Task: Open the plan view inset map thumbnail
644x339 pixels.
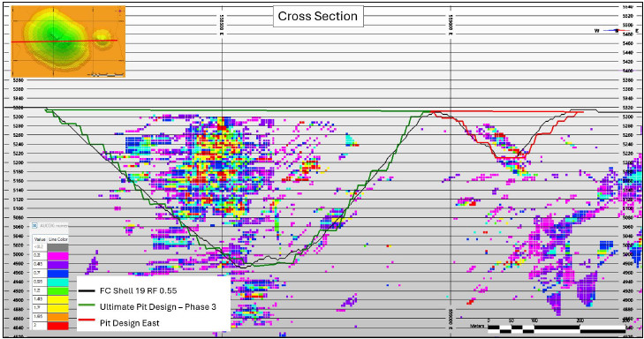Action: click(x=68, y=41)
